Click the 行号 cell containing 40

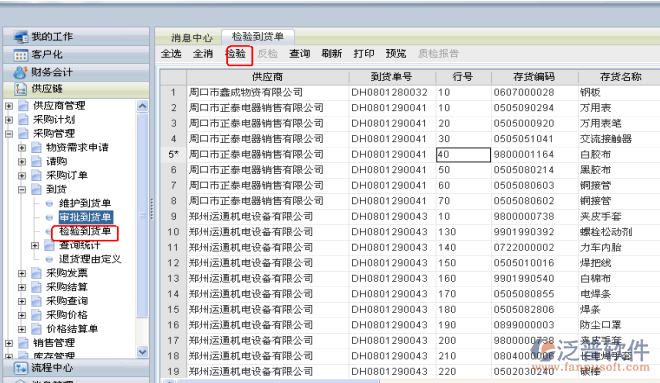pos(463,154)
